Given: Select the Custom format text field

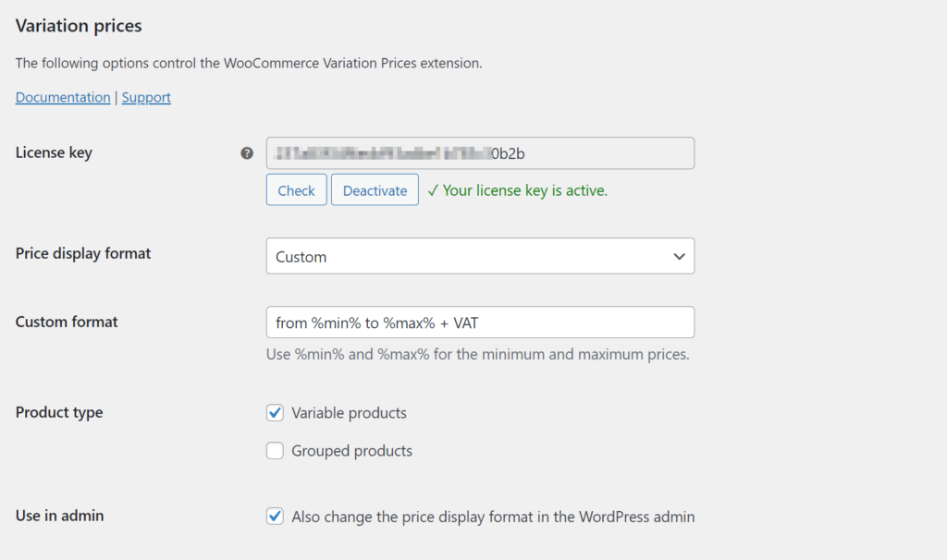Looking at the screenshot, I should coord(480,322).
